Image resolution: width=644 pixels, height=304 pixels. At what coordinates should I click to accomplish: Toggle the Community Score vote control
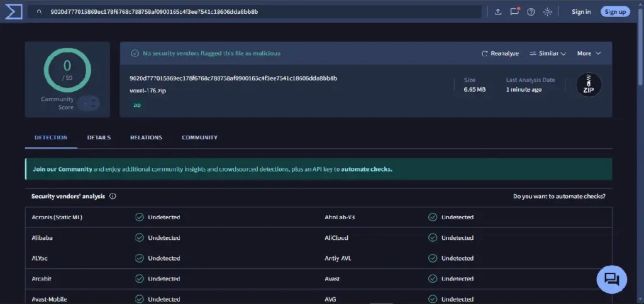coord(88,104)
